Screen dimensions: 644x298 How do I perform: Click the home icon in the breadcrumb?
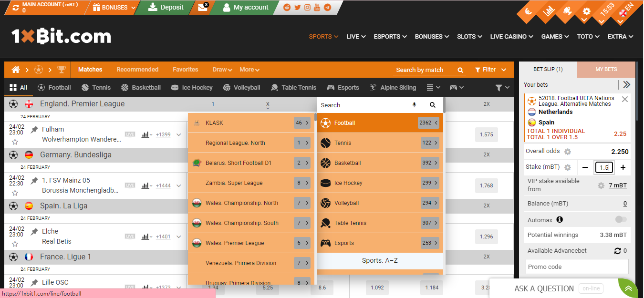point(16,69)
